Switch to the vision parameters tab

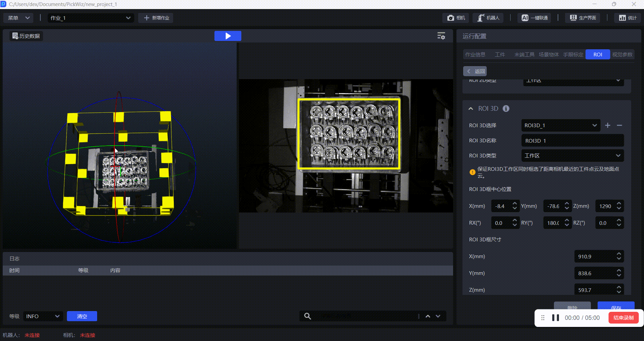622,54
